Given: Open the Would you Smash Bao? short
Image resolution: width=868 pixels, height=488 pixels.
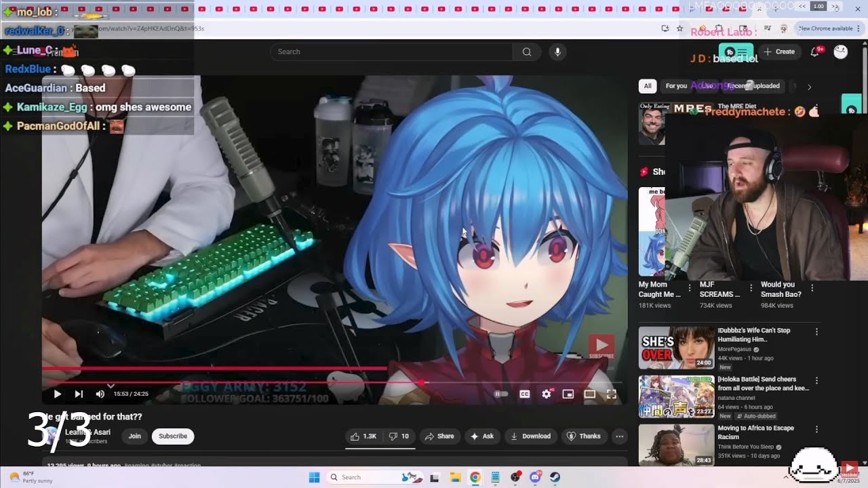Looking at the screenshot, I should 781,289.
